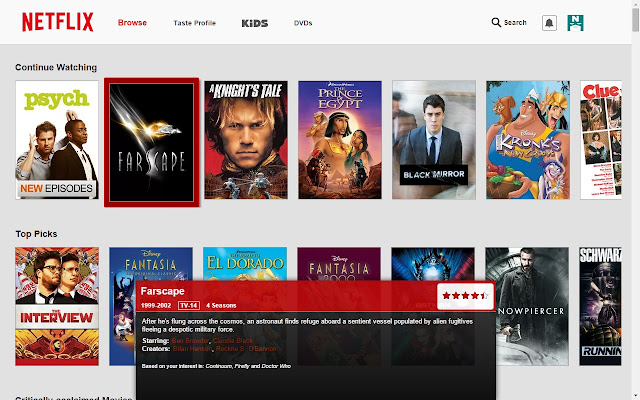Viewport: 640px width, 400px height.
Task: Open the DVDs section
Action: (x=303, y=23)
